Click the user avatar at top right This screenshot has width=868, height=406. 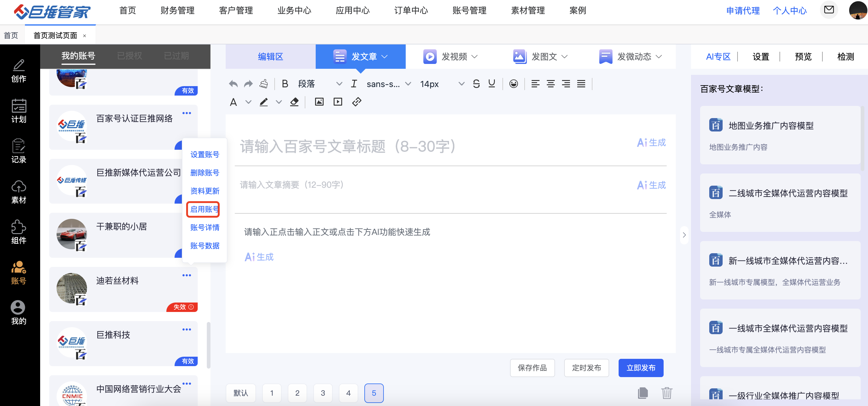(858, 10)
